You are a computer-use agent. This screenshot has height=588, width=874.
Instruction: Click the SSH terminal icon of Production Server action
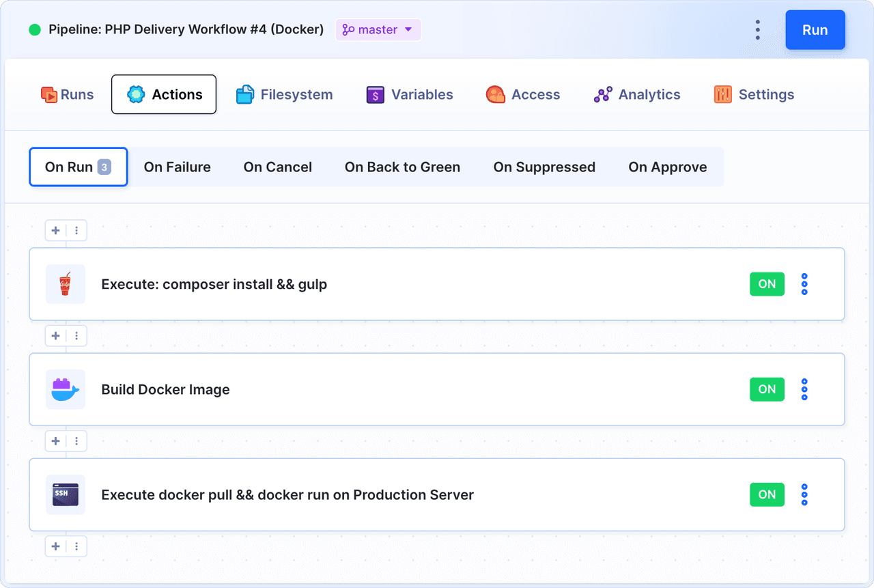66,494
